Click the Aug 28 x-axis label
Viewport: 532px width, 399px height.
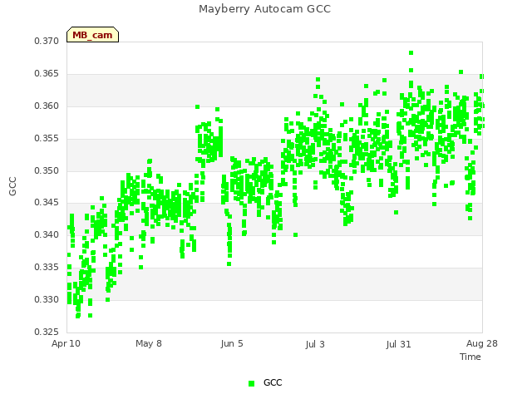[482, 343]
